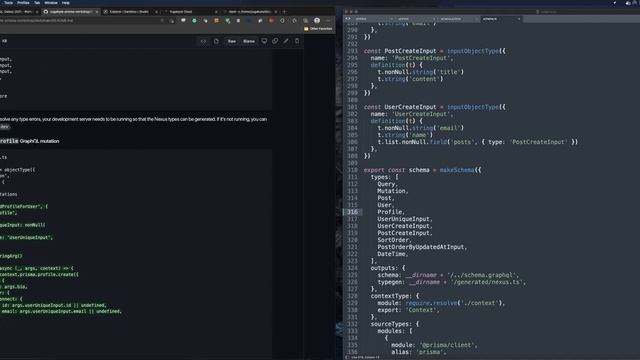Image resolution: width=640 pixels, height=360 pixels.
Task: Click '/../schema.graphql' string on line 325
Action: [483, 275]
